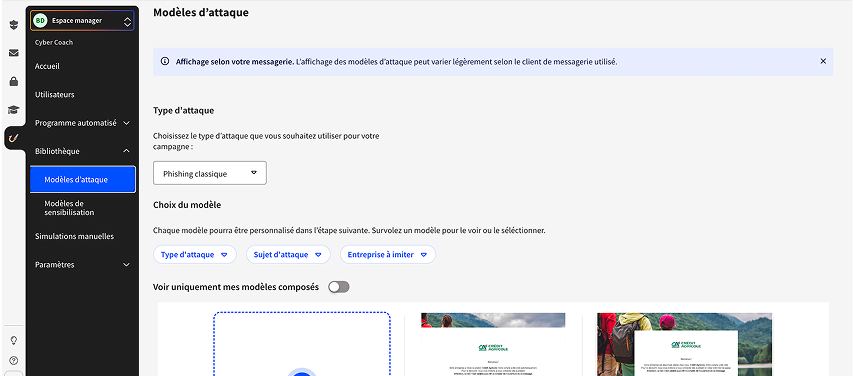The width and height of the screenshot is (854, 376).
Task: Dismiss the Affichage selon votre messagerie banner
Action: tap(823, 61)
